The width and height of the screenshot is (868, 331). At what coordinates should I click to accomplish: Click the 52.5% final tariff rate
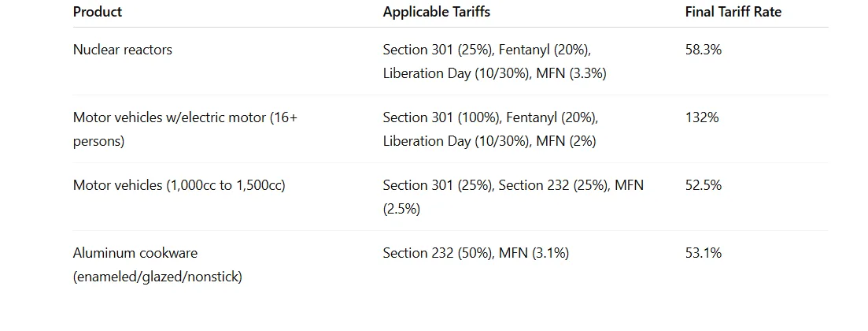click(x=704, y=185)
